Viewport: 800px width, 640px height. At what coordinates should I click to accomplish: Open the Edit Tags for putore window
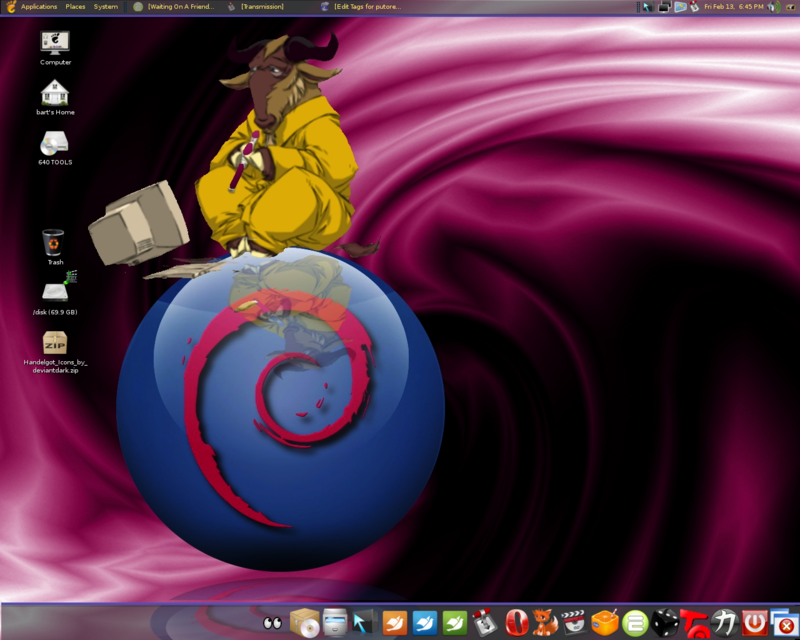tap(367, 6)
